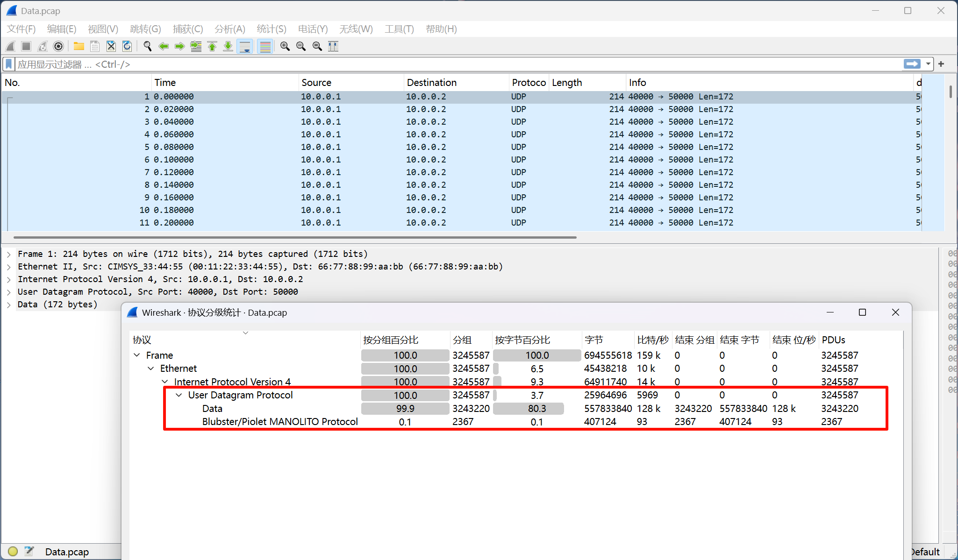
Task: Open capture options gear icon
Action: tap(58, 46)
